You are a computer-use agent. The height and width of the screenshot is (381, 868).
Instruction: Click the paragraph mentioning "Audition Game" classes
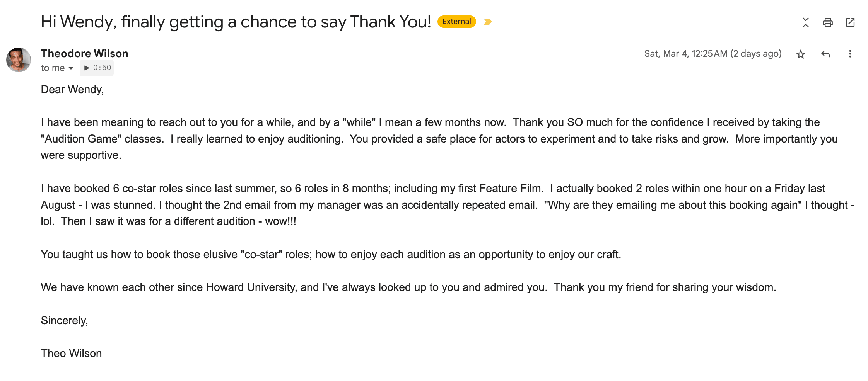439,139
